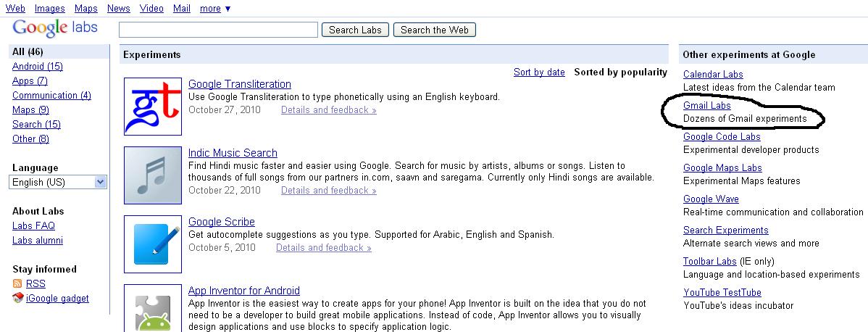868x332 pixels.
Task: Open Mail from the top navigation
Action: [x=182, y=8]
